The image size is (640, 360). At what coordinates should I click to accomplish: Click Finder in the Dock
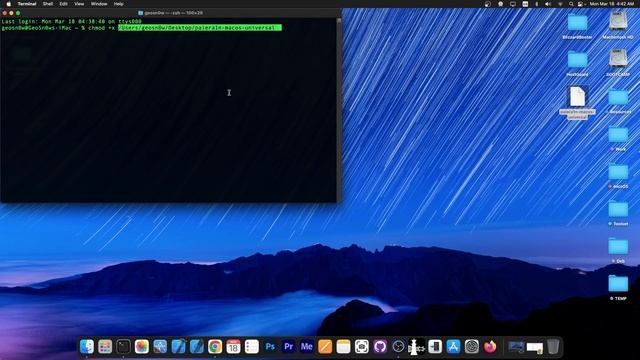click(87, 347)
